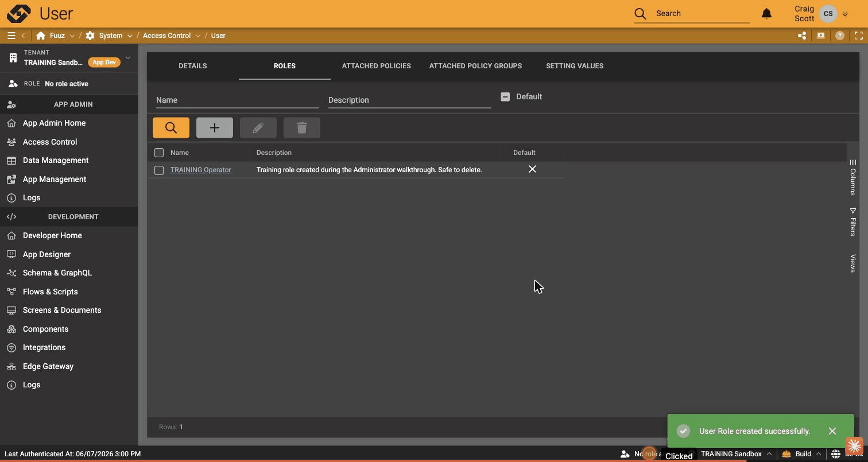Screen dimensions: 868x462
Task: Expand the tenant TRAINING Sandbox dropdown
Action: [127, 57]
